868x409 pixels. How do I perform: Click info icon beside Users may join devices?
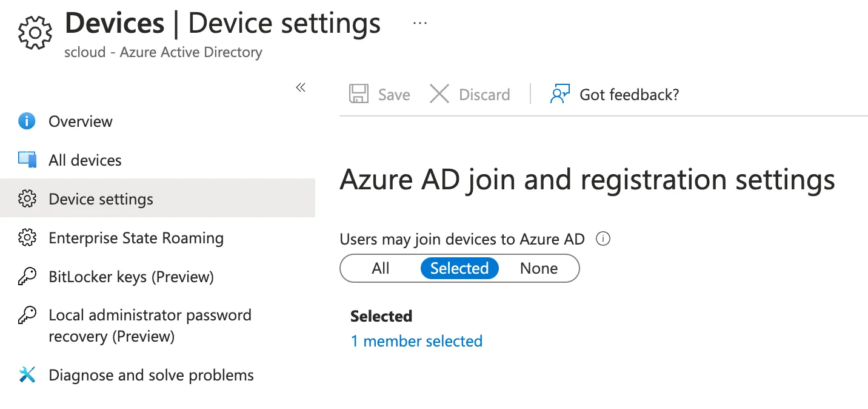(x=603, y=239)
